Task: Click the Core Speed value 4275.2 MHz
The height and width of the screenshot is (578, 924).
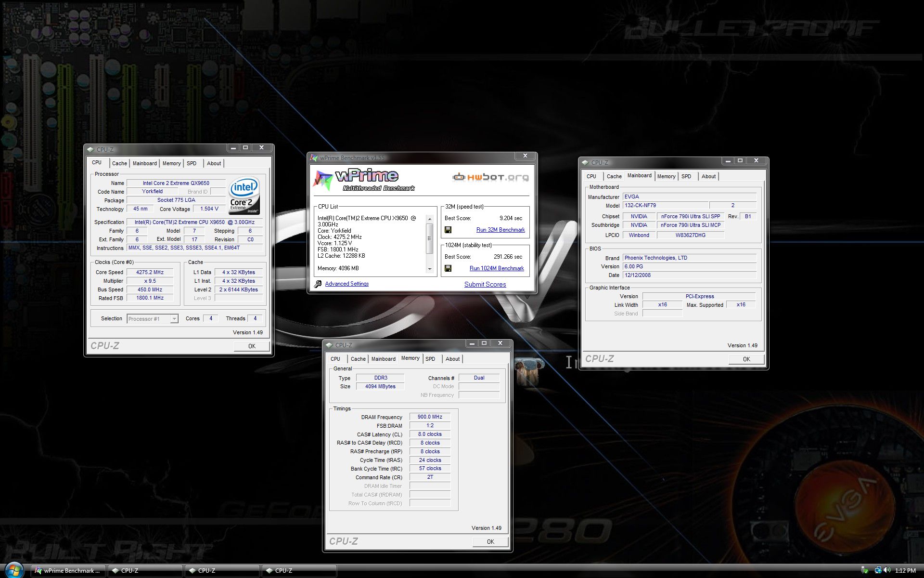Action: tap(150, 272)
